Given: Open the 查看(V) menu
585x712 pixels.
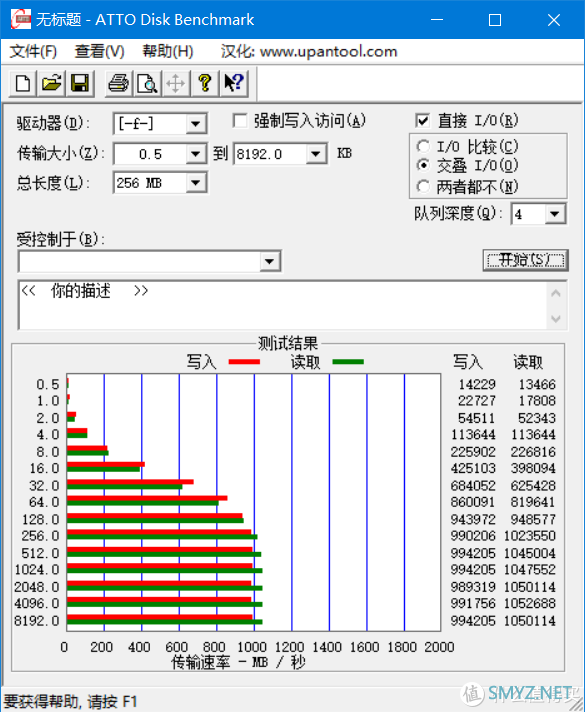Looking at the screenshot, I should 99,51.
